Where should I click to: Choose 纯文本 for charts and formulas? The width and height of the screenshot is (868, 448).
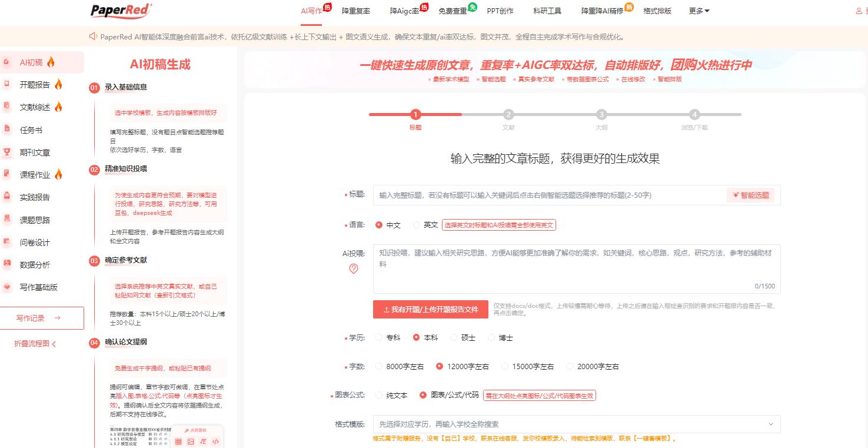[379, 395]
